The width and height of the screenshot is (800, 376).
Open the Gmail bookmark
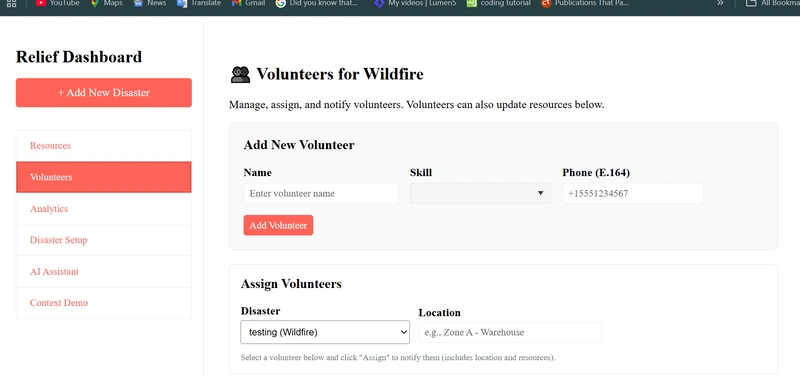tap(248, 3)
